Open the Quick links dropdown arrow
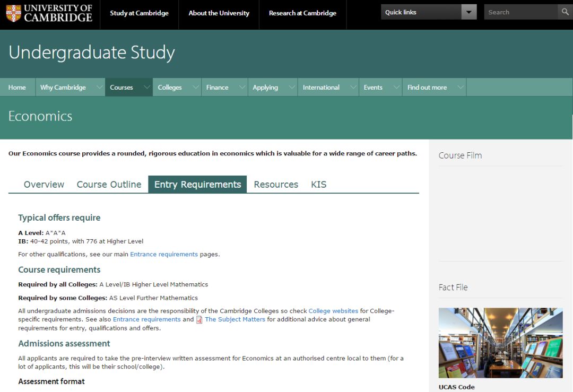The image size is (573, 392). click(x=469, y=12)
